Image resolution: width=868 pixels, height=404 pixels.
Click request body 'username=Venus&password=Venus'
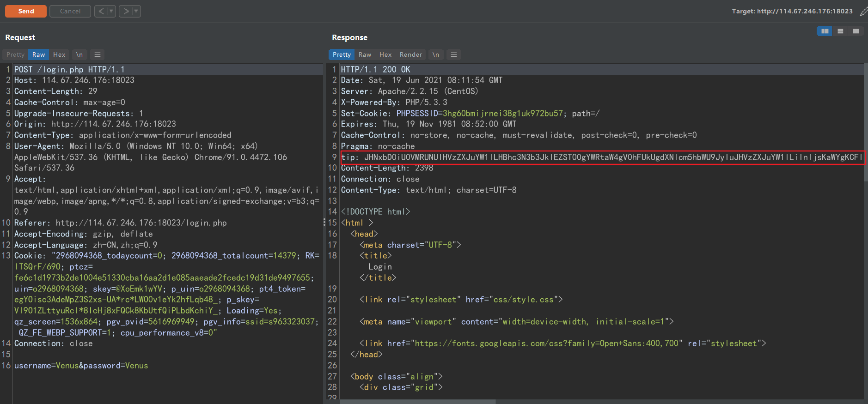click(81, 366)
